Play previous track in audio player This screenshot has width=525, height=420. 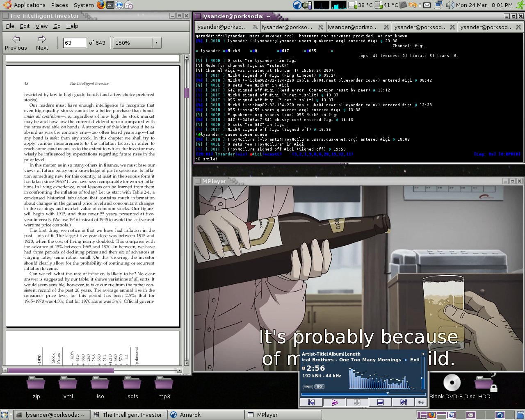[311, 402]
